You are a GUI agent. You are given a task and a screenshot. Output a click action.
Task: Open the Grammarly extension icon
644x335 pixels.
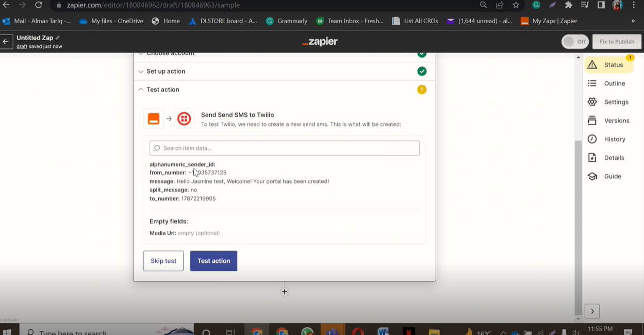pyautogui.click(x=536, y=5)
